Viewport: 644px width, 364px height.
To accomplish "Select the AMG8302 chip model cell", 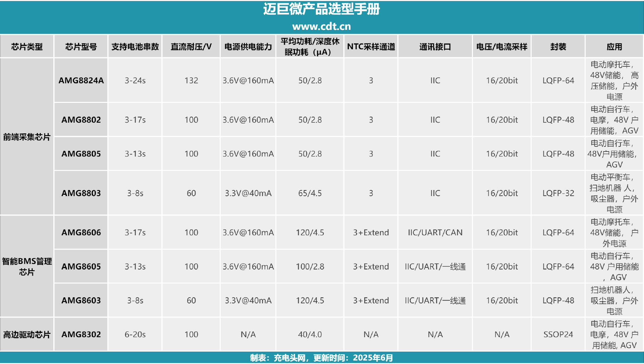I will 81,334.
